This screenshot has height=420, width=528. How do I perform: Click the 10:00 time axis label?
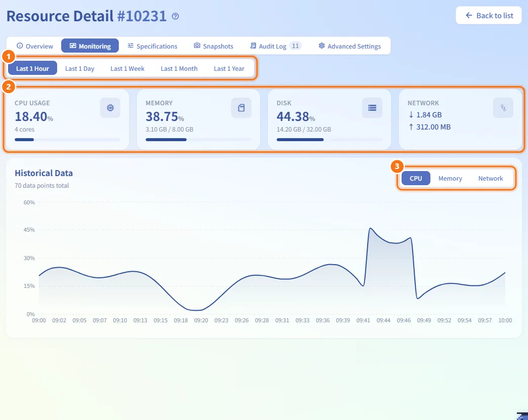point(505,320)
